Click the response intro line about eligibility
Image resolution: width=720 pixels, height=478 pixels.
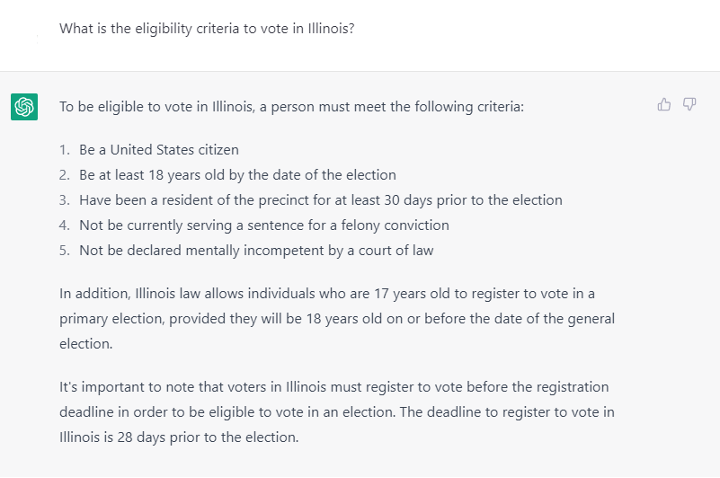[291, 106]
